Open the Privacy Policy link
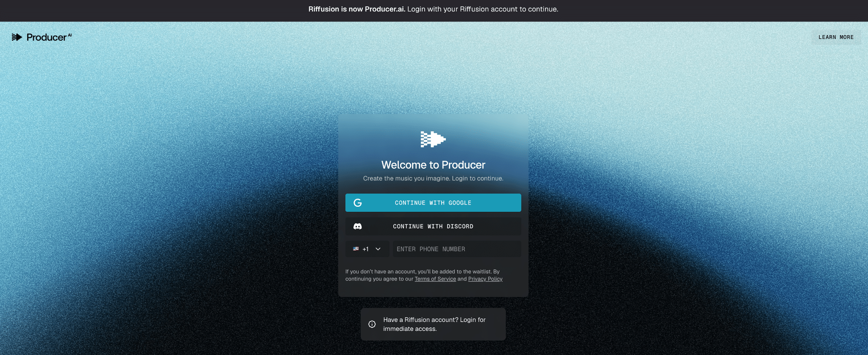 pyautogui.click(x=485, y=279)
